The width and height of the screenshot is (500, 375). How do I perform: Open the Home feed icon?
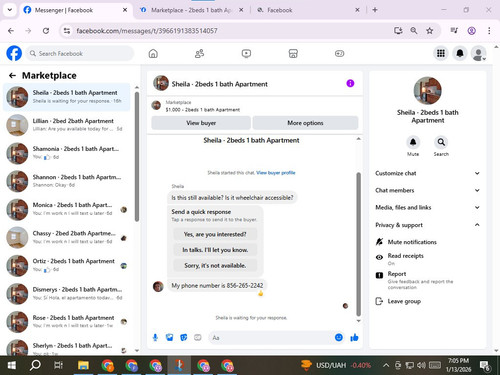[x=153, y=53]
